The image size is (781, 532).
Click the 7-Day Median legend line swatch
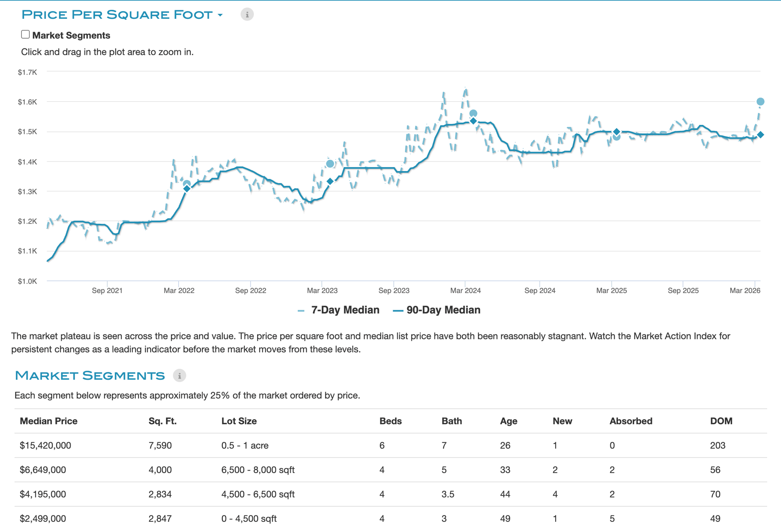301,311
